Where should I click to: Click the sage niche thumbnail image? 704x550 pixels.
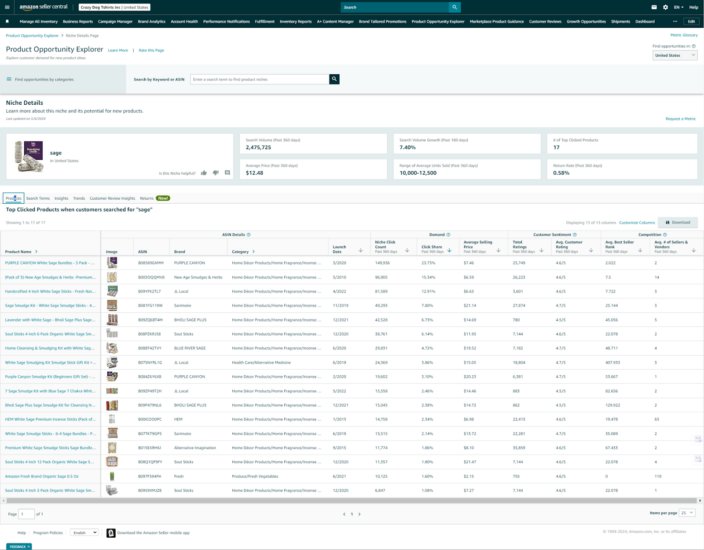29,156
